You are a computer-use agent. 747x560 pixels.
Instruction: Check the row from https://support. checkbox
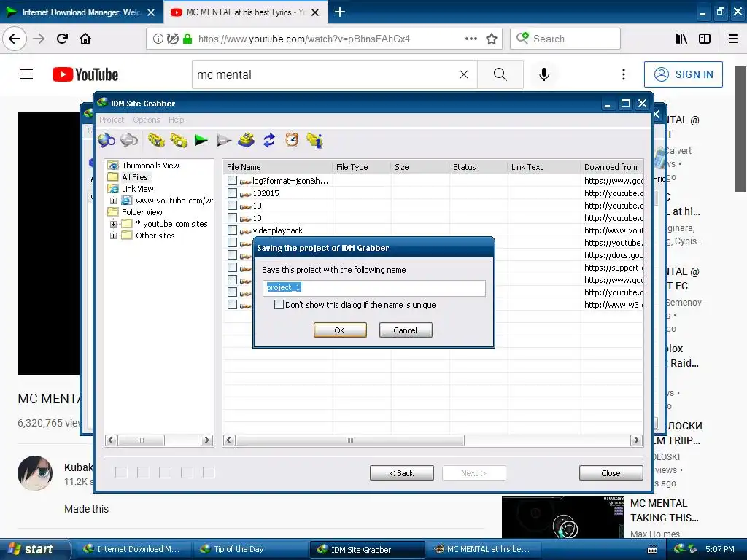pos(232,267)
